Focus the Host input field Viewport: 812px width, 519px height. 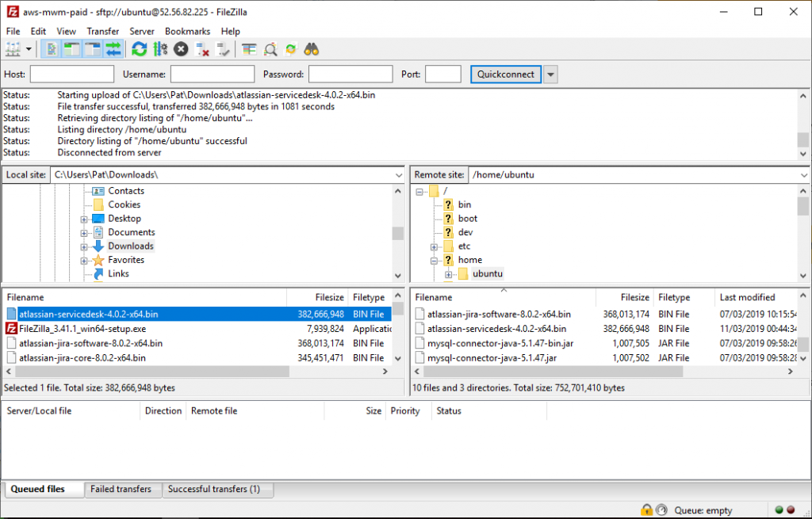click(x=72, y=74)
